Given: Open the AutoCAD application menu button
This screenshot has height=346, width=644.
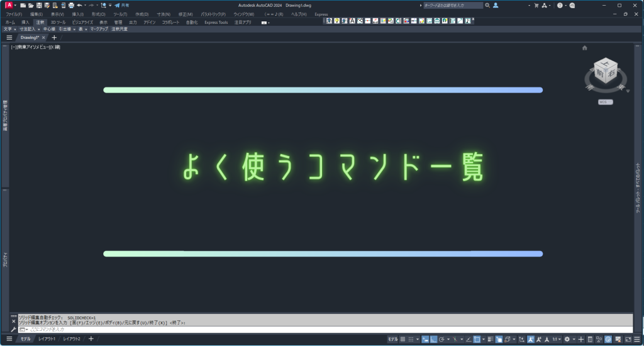Looking at the screenshot, I should pyautogui.click(x=9, y=5).
